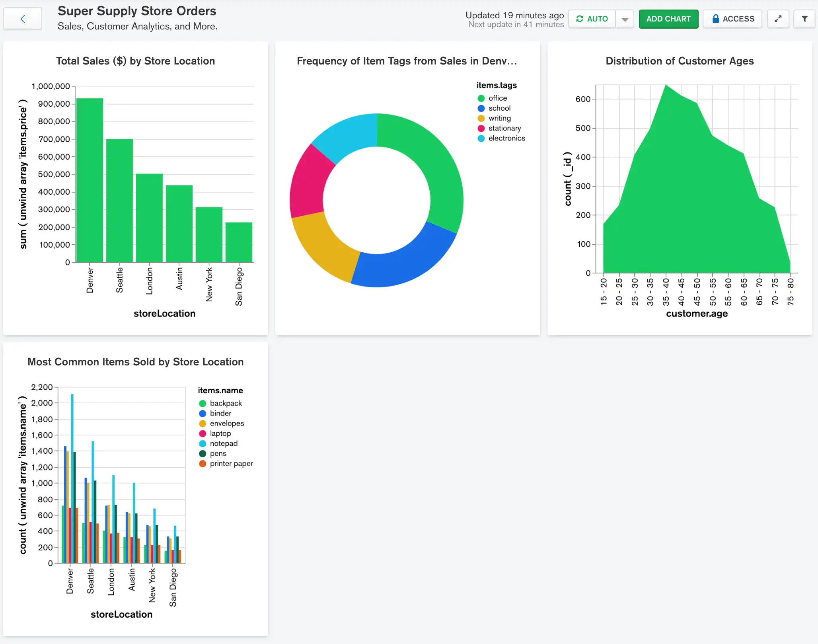Click the fullscreen expand icon
The image size is (818, 644).
click(778, 19)
